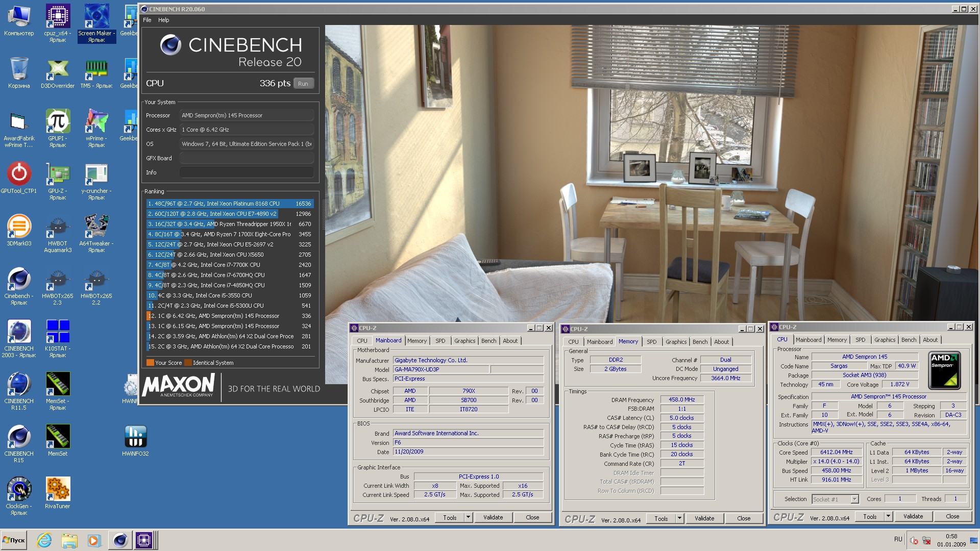This screenshot has height=551, width=980.
Task: Open ClockGen desktop shortcut
Action: pyautogui.click(x=19, y=496)
